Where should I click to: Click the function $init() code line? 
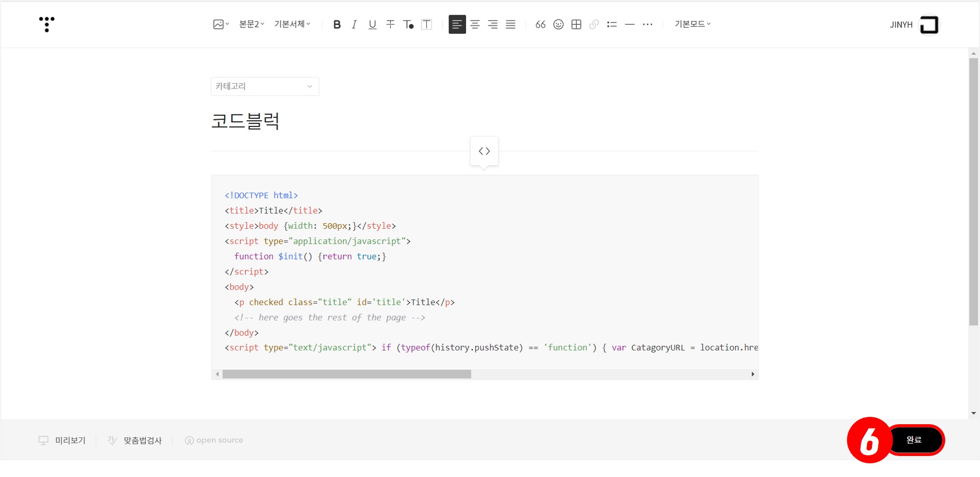[310, 257]
